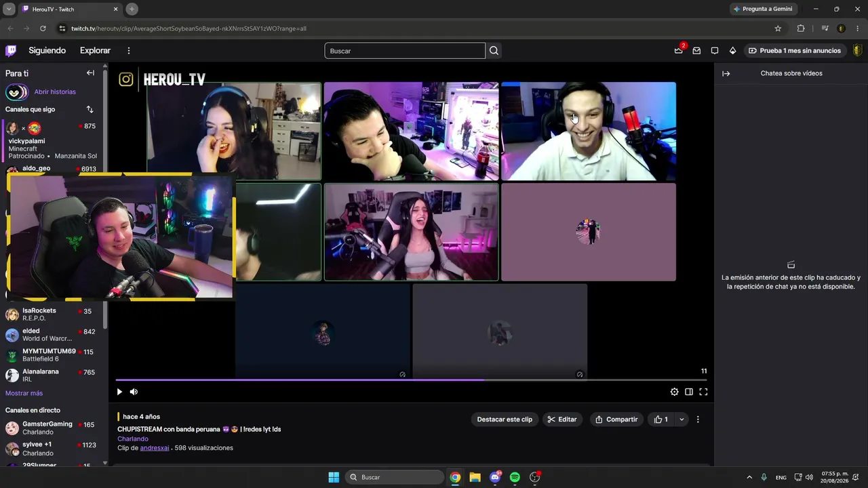Open the Windows Start menu

point(334,477)
